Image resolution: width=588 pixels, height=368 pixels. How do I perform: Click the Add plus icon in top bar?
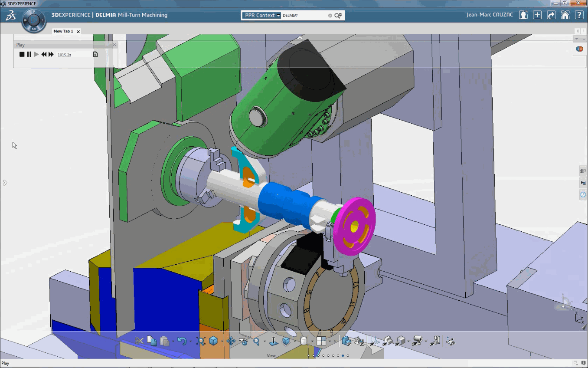pyautogui.click(x=537, y=15)
